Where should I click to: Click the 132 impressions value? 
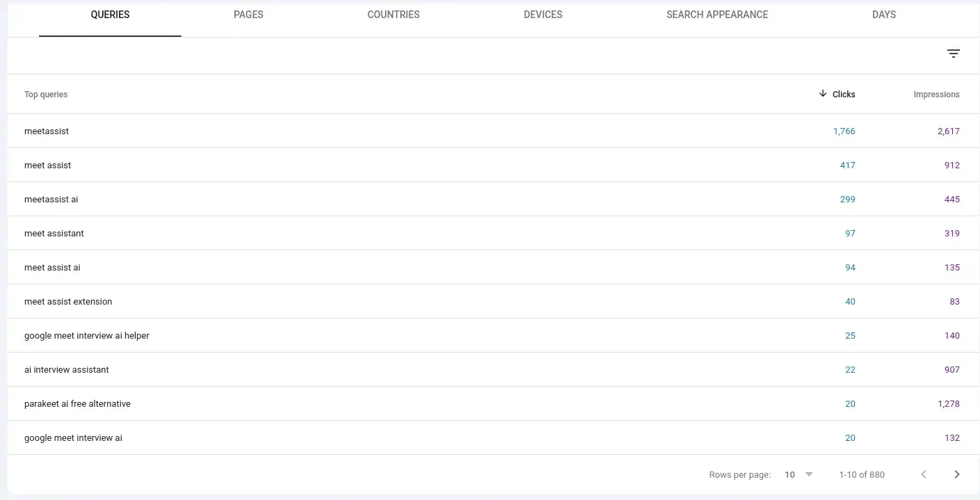pyautogui.click(x=952, y=437)
